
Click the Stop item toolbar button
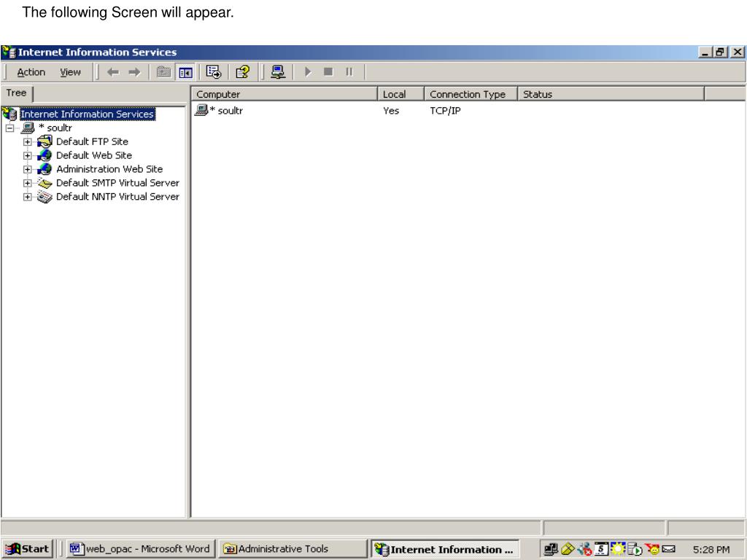click(x=328, y=72)
